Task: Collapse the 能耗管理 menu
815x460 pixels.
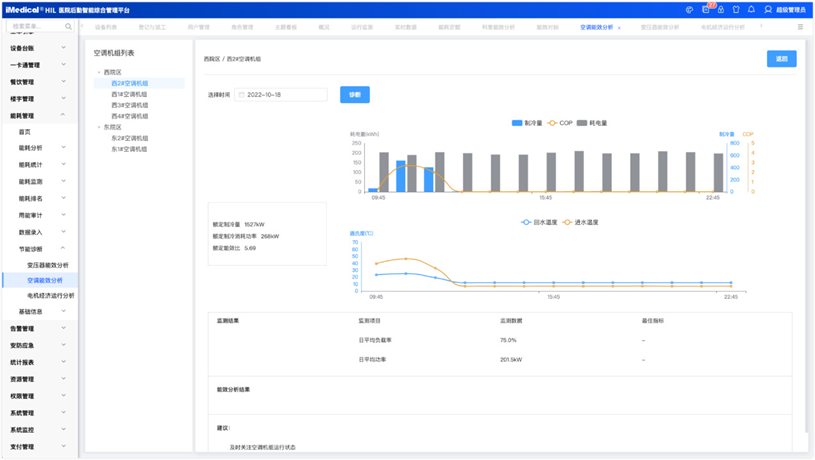Action: tap(38, 115)
